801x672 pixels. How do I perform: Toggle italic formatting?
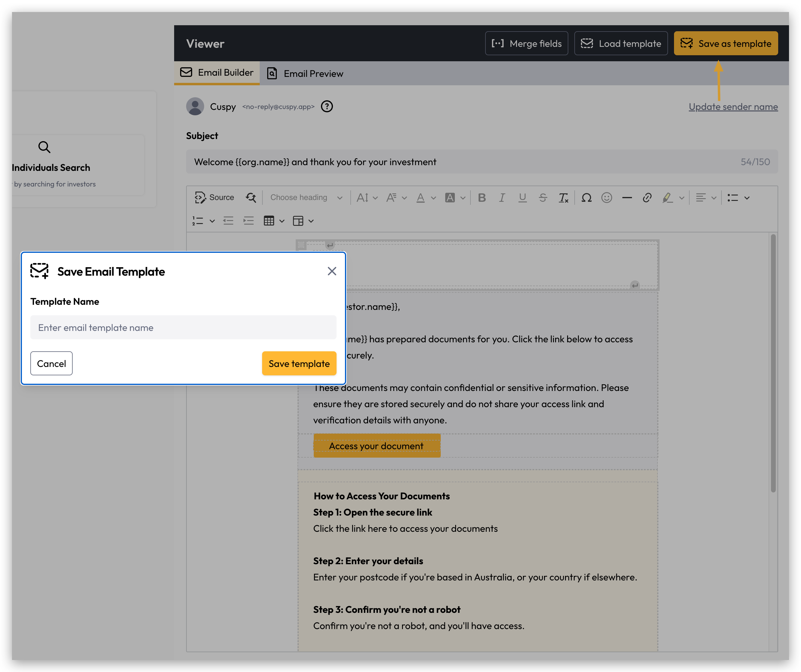click(x=502, y=198)
